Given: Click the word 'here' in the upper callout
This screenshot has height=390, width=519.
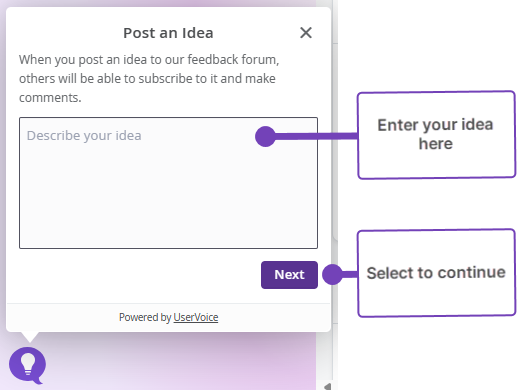Looking at the screenshot, I should coord(436,144).
